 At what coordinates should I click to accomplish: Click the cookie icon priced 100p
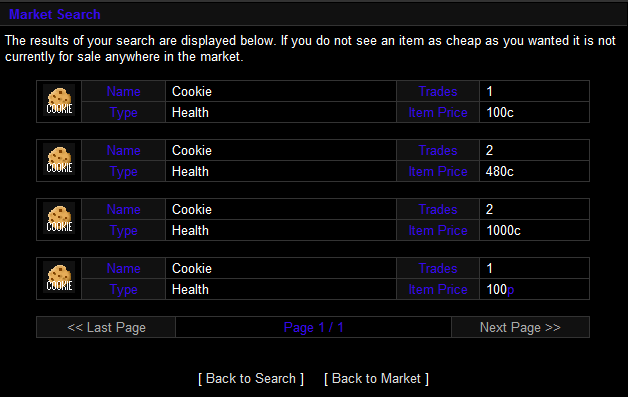coord(59,277)
